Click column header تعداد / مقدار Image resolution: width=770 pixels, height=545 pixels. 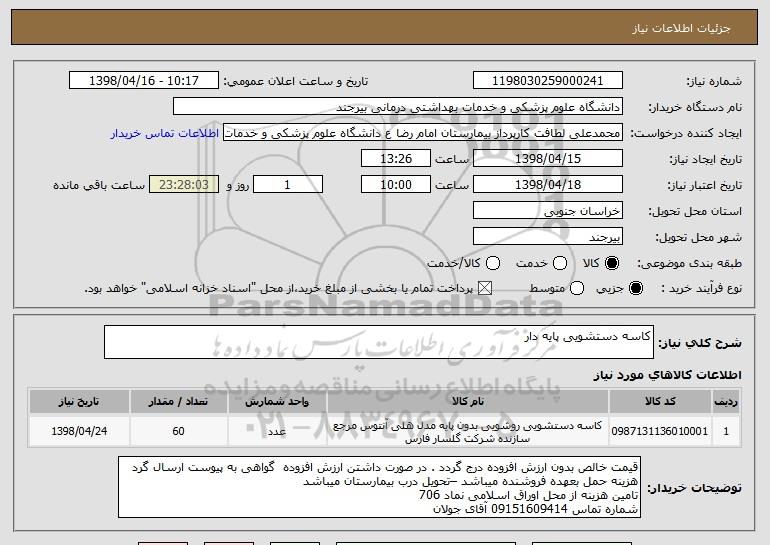pyautogui.click(x=178, y=402)
